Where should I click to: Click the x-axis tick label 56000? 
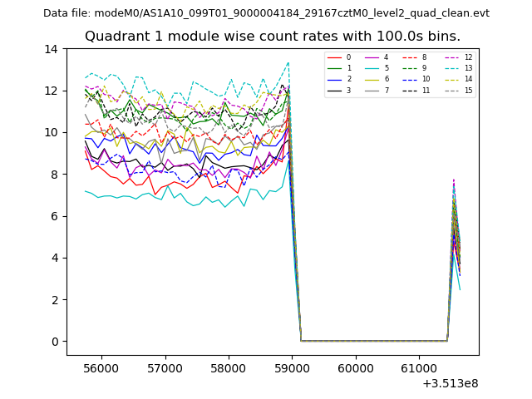pos(101,367)
